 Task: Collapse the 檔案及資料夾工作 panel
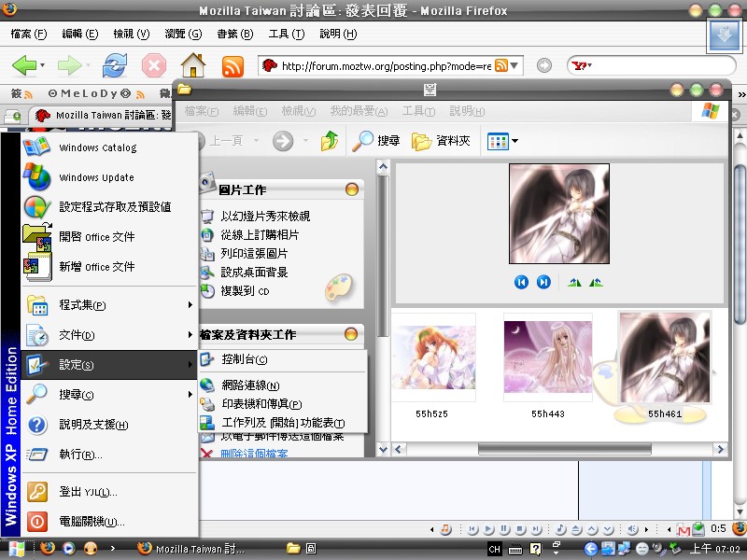pyautogui.click(x=352, y=334)
